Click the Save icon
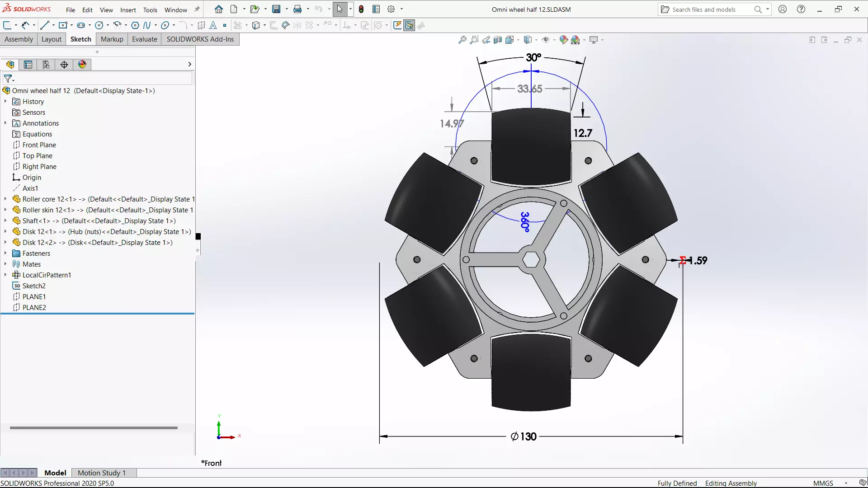 click(276, 9)
